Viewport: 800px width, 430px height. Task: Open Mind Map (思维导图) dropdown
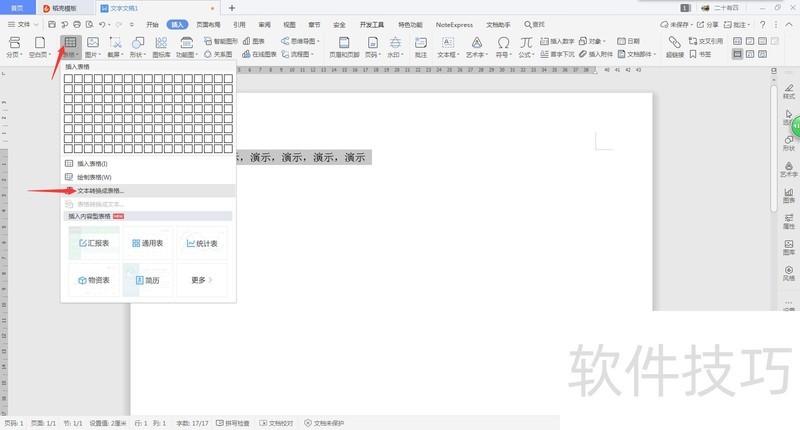[x=301, y=41]
